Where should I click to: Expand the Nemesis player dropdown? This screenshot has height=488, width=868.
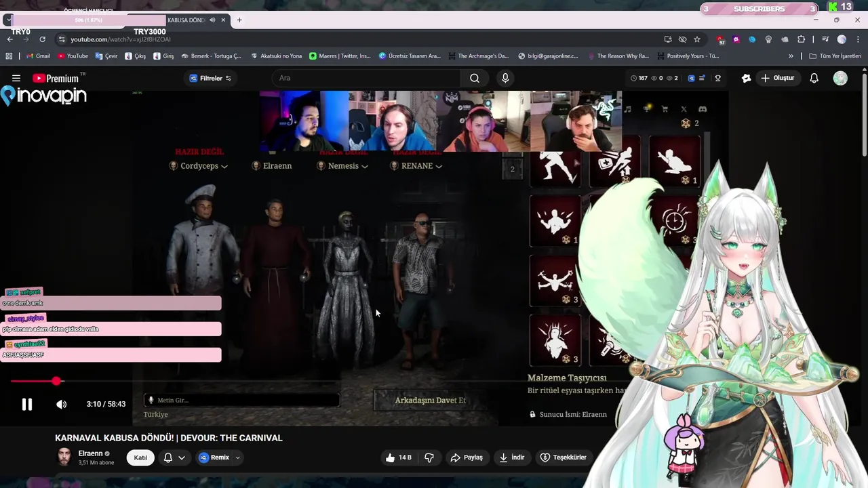pyautogui.click(x=365, y=166)
